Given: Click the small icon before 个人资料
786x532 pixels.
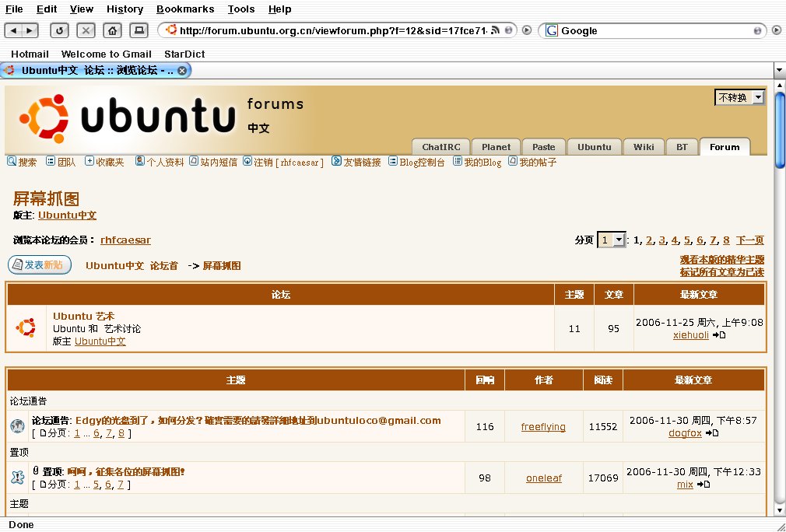Looking at the screenshot, I should (x=139, y=161).
